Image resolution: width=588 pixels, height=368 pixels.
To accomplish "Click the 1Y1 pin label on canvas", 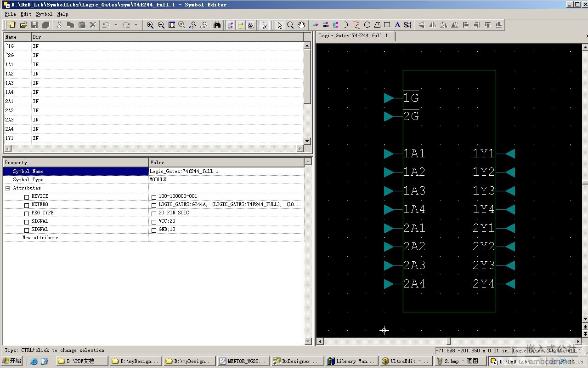I will pyautogui.click(x=484, y=154).
